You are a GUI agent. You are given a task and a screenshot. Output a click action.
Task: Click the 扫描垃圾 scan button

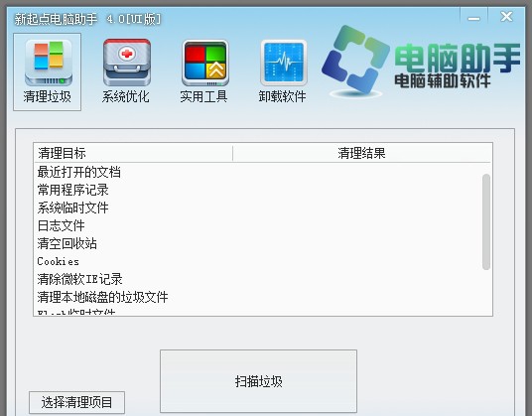258,381
